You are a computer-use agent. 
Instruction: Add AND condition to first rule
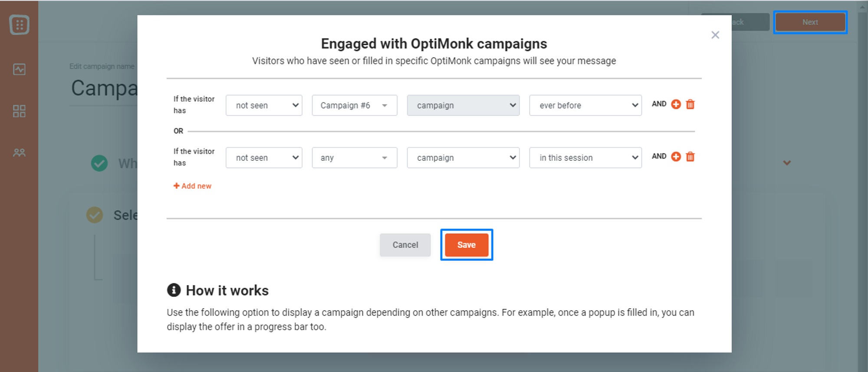(x=676, y=104)
